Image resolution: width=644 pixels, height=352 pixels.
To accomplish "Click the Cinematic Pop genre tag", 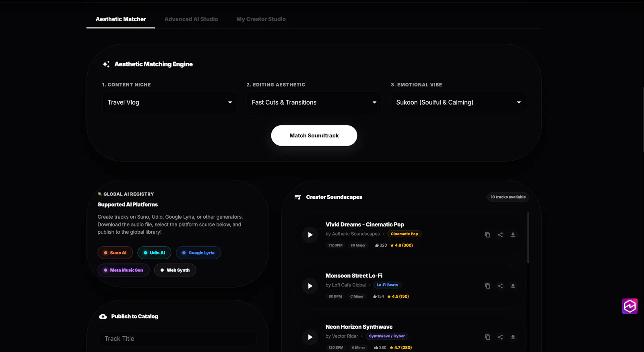I will [404, 234].
